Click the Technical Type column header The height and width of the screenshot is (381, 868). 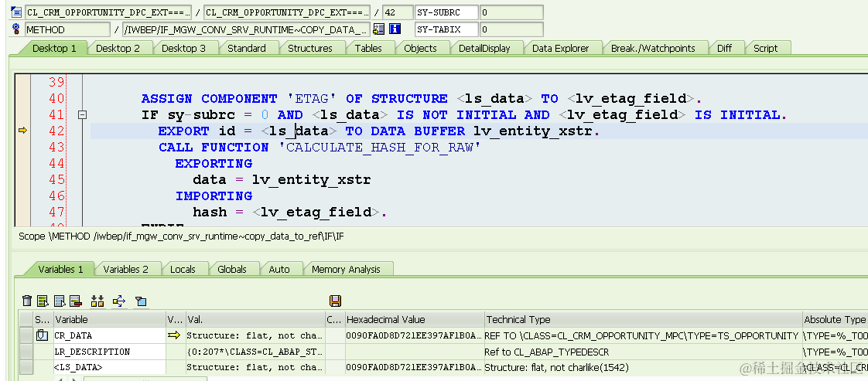coord(643,319)
